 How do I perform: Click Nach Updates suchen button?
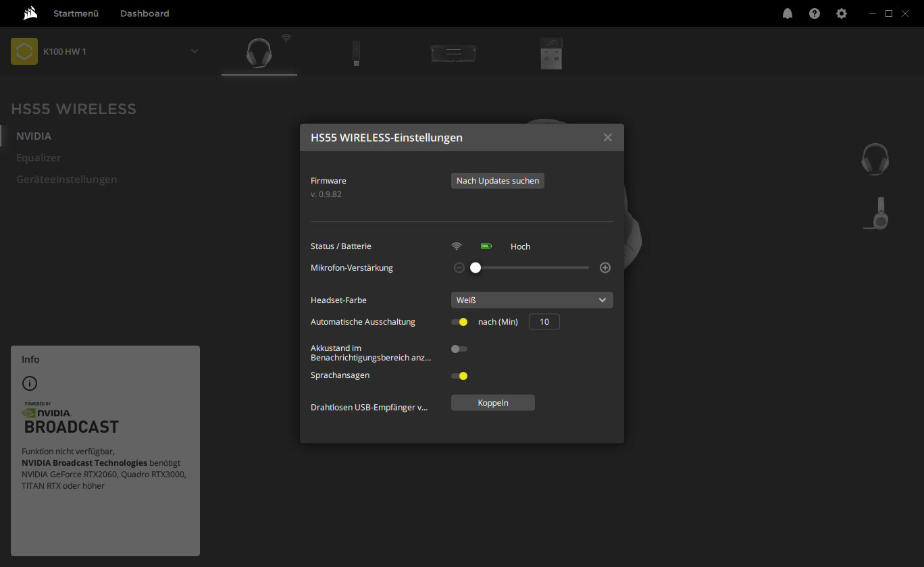(x=498, y=181)
